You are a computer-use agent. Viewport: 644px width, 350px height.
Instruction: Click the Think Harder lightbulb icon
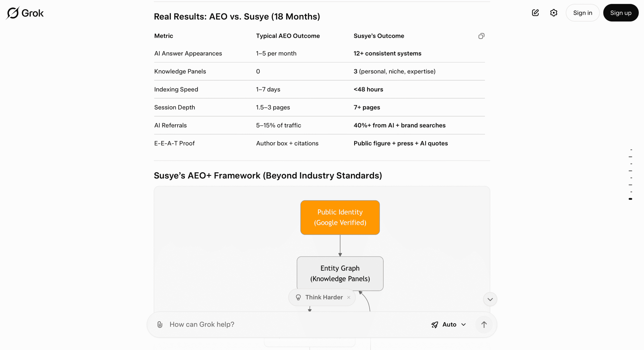(298, 297)
